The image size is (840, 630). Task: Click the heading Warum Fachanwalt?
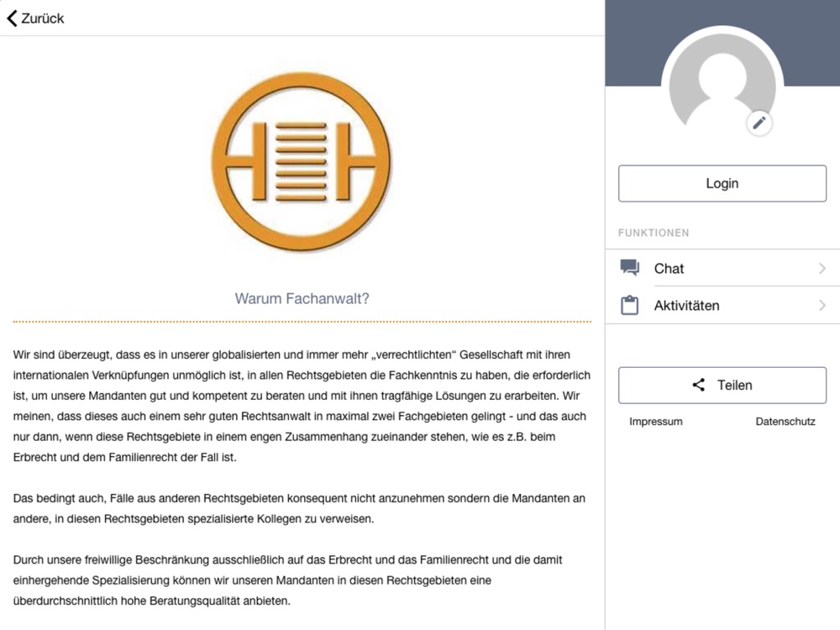(302, 298)
